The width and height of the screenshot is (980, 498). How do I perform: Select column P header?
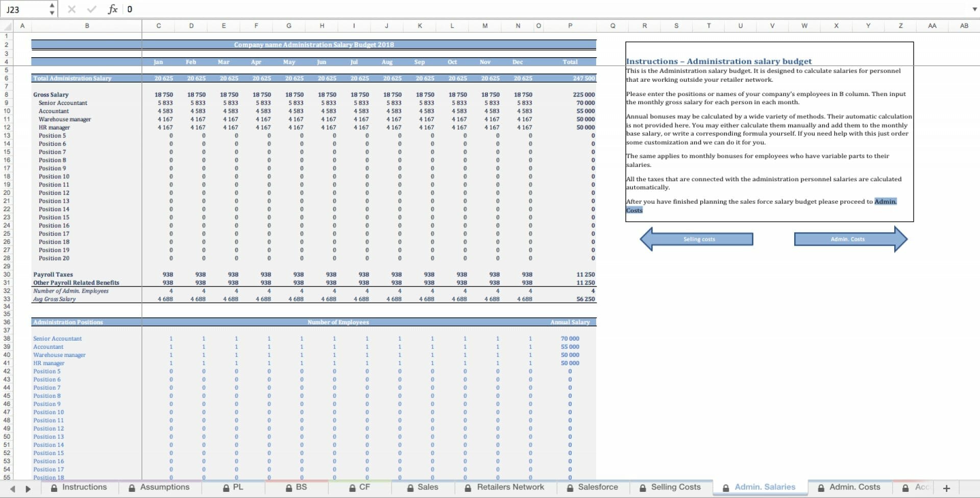pos(570,26)
